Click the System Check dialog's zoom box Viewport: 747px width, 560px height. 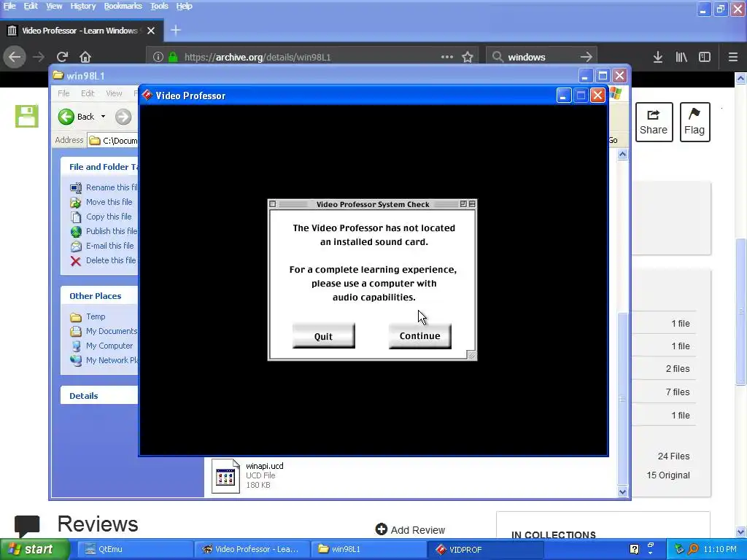[463, 204]
